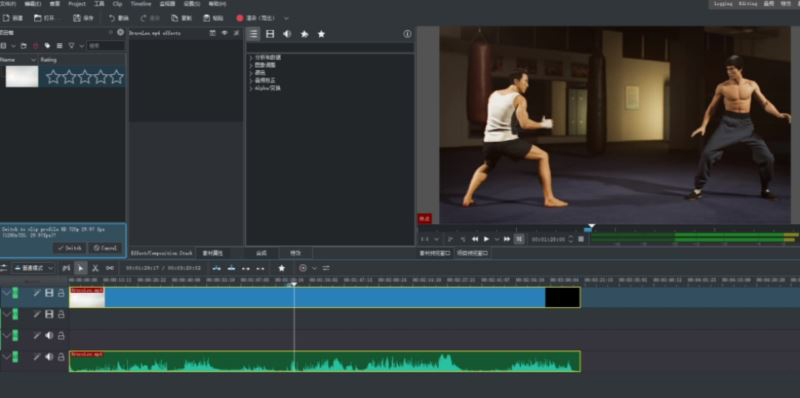The width and height of the screenshot is (800, 398).
Task: Click the Paste clipboard icon
Action: pyautogui.click(x=206, y=18)
